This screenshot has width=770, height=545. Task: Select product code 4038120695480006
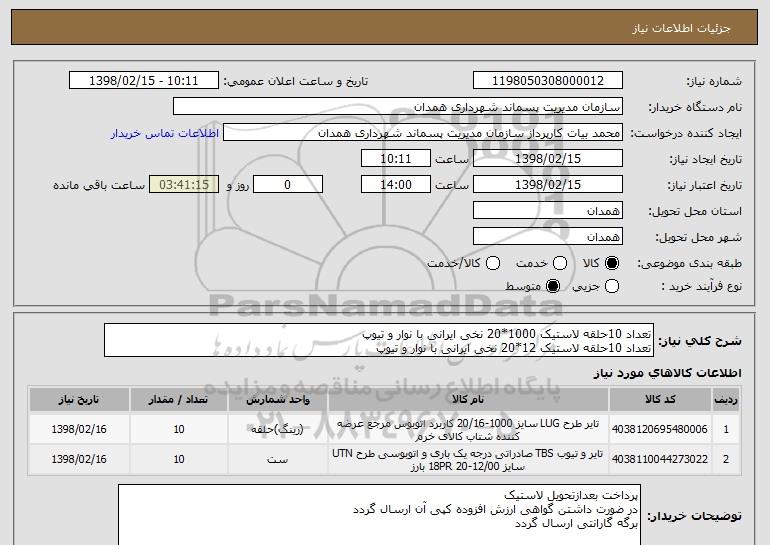click(x=660, y=429)
